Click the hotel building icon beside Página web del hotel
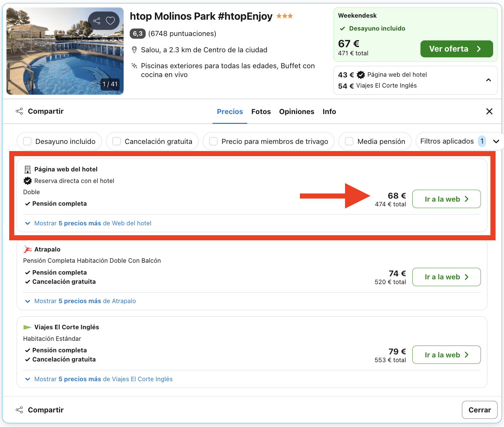504x427 pixels. [x=28, y=169]
